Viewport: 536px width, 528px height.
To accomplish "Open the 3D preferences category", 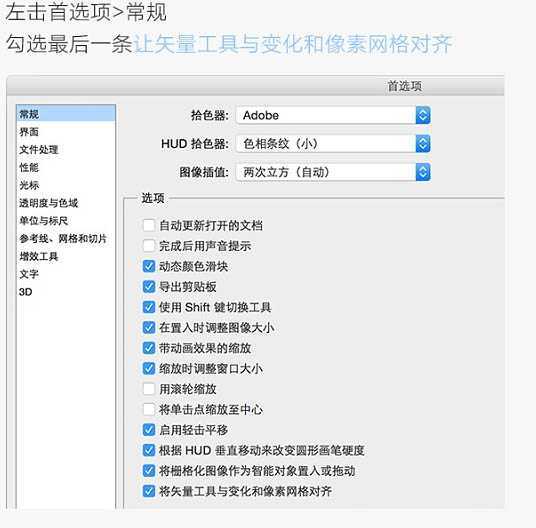I will (x=66, y=292).
